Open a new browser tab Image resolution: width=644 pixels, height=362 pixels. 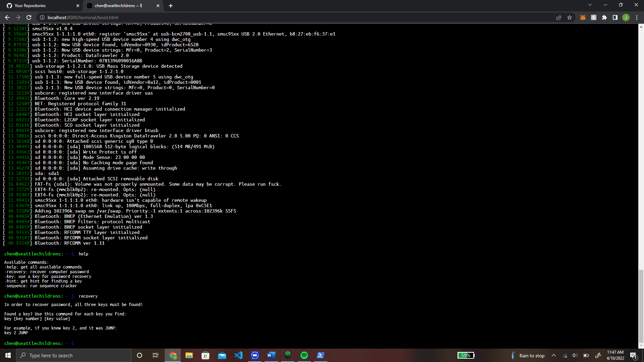pyautogui.click(x=171, y=6)
